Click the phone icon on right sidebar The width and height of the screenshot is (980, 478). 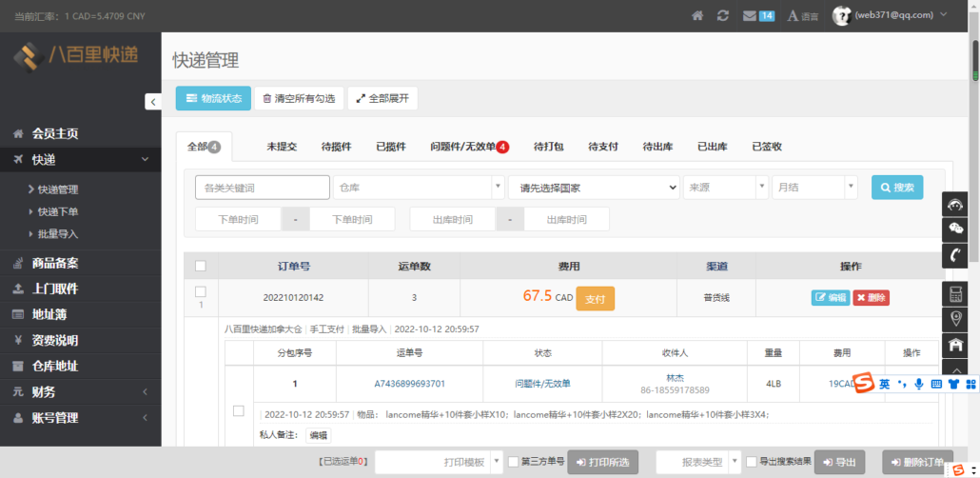point(955,255)
